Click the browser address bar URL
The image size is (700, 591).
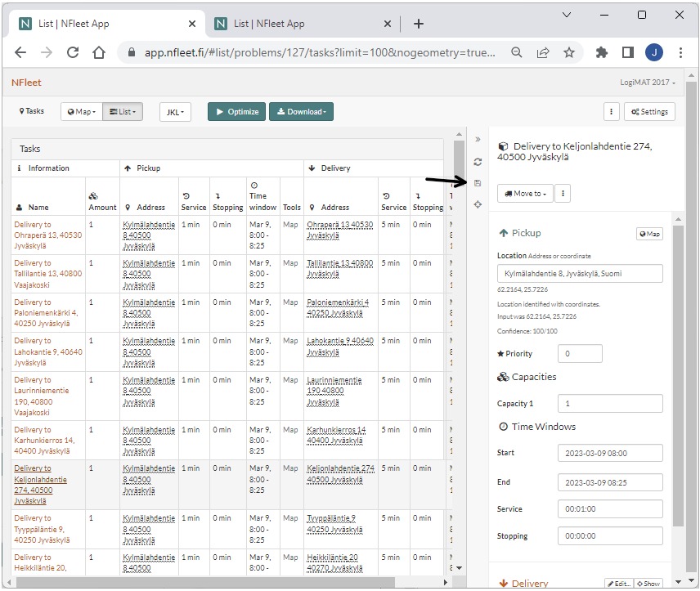320,52
